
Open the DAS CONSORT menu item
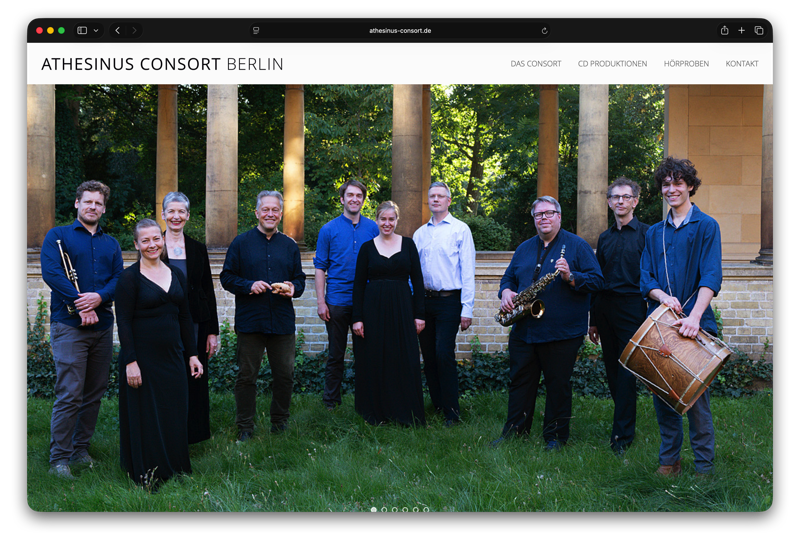tap(536, 64)
